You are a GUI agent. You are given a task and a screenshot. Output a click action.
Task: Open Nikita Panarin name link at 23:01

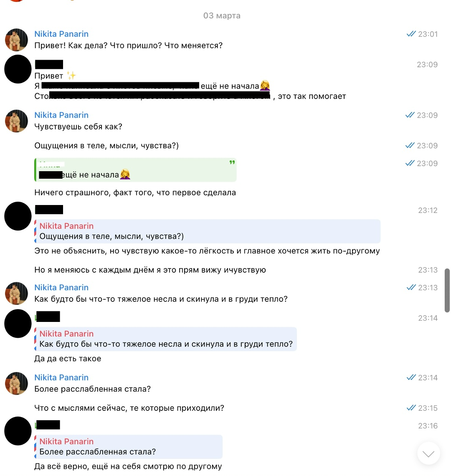tap(61, 34)
